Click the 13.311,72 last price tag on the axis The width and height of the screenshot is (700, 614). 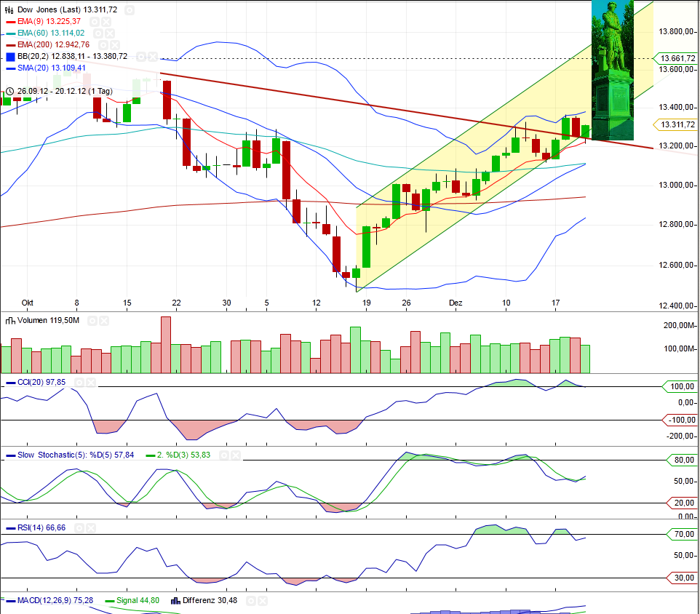point(675,125)
